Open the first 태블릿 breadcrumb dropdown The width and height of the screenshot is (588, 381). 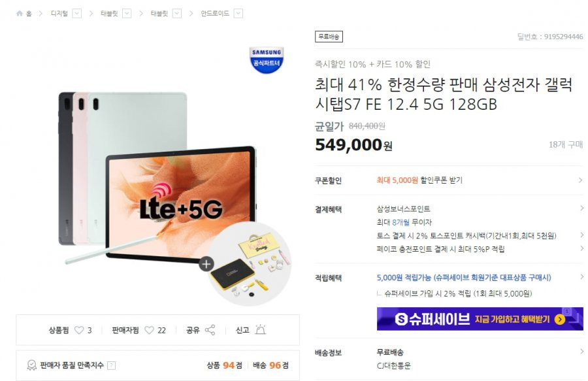click(x=127, y=14)
